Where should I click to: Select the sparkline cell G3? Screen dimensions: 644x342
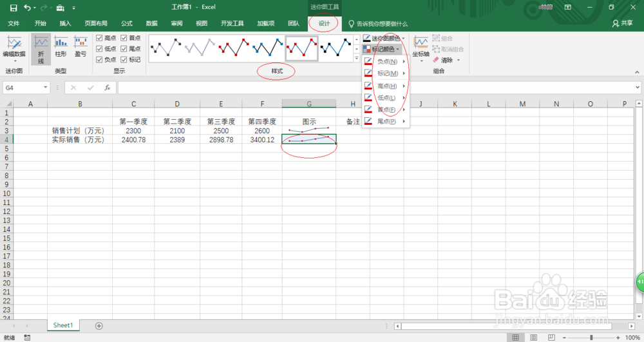(309, 131)
